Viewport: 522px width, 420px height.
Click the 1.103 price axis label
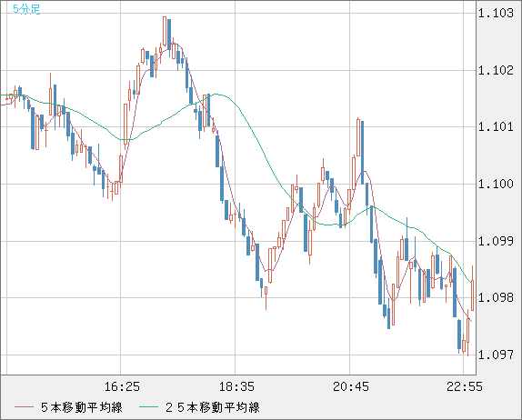click(496, 13)
